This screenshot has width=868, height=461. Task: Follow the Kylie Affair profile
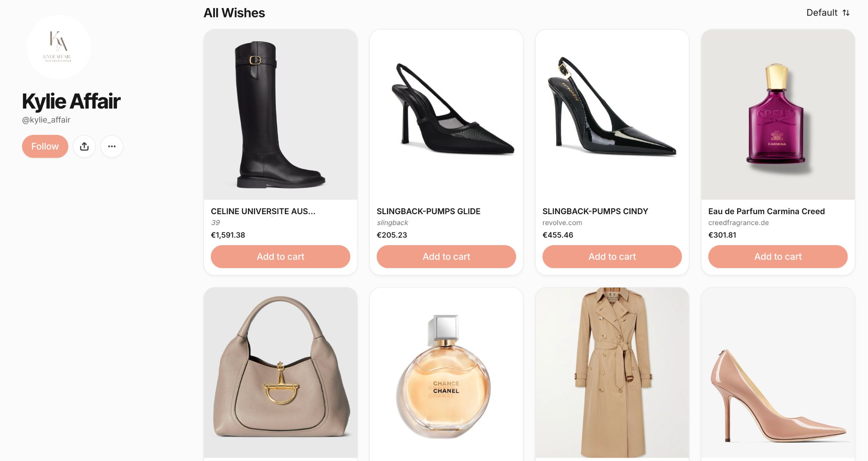pyautogui.click(x=45, y=146)
